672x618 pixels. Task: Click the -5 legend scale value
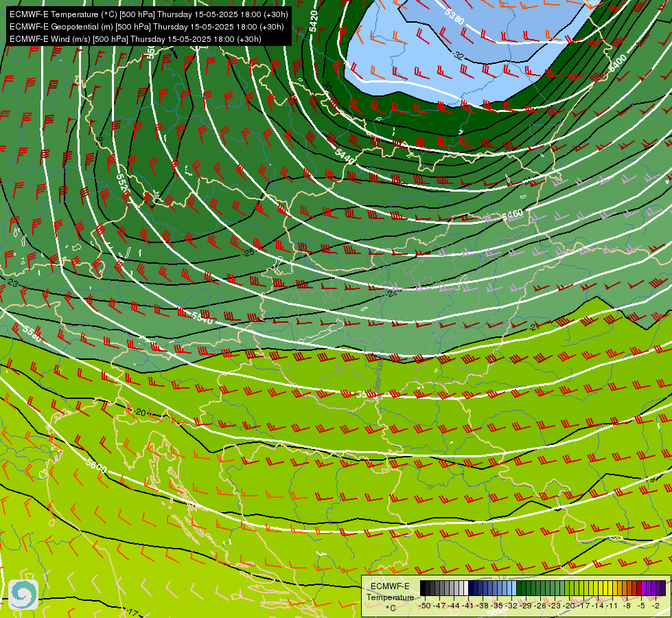640,606
